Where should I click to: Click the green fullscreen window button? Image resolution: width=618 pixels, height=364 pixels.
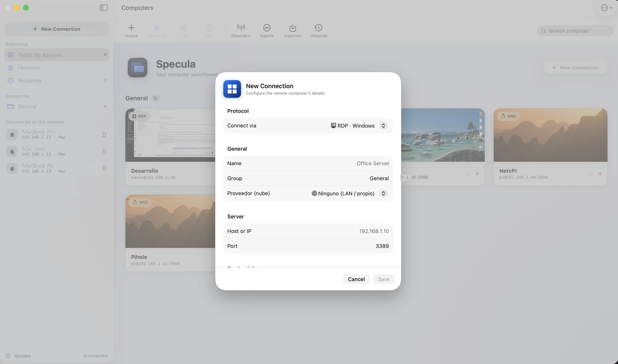[26, 8]
